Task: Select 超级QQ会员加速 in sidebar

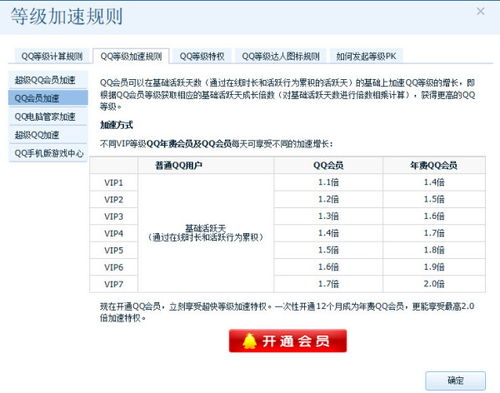Action: [48, 80]
